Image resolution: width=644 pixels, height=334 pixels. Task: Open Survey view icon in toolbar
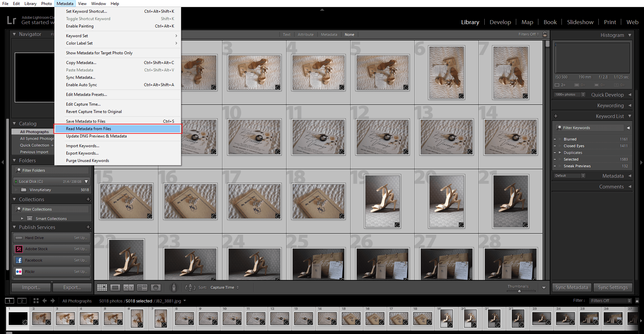pos(142,288)
